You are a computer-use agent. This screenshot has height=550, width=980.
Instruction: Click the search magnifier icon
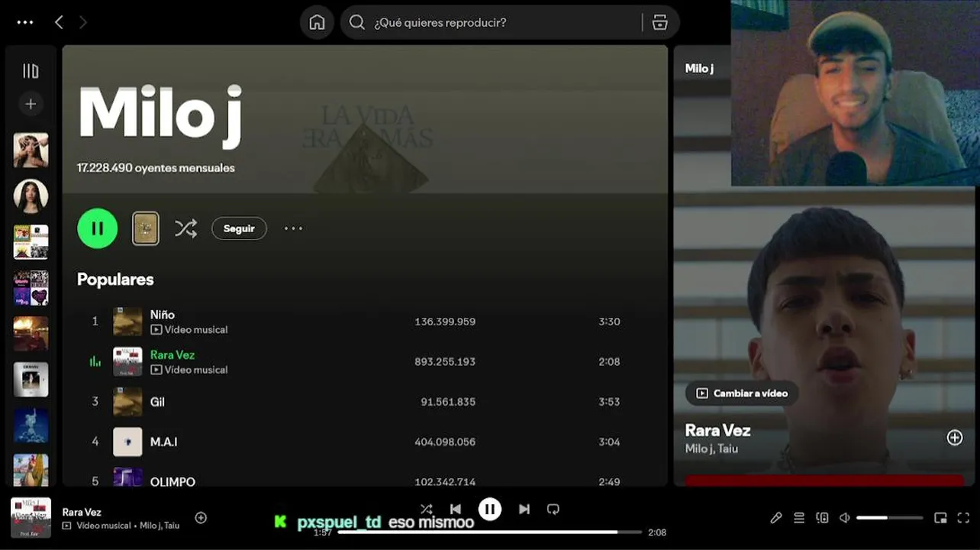[x=356, y=22]
